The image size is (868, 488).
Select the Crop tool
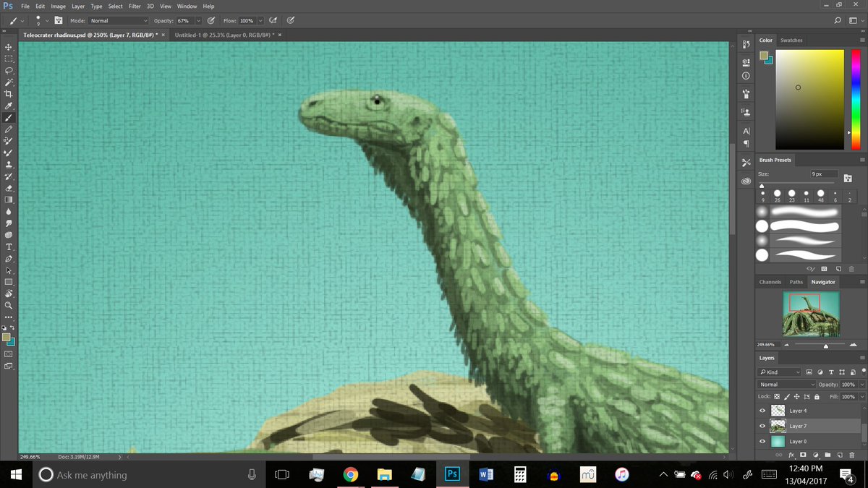tap(9, 94)
